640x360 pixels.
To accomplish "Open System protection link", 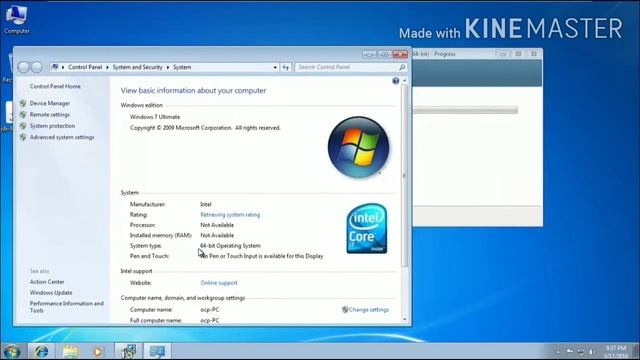I will click(x=52, y=126).
